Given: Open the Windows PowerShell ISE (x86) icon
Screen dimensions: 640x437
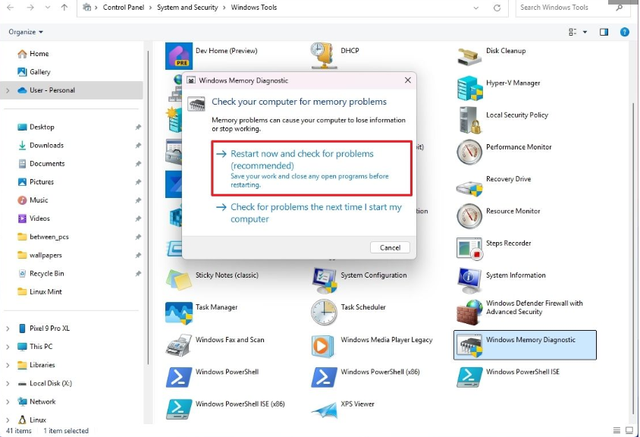Looking at the screenshot, I should click(x=179, y=409).
